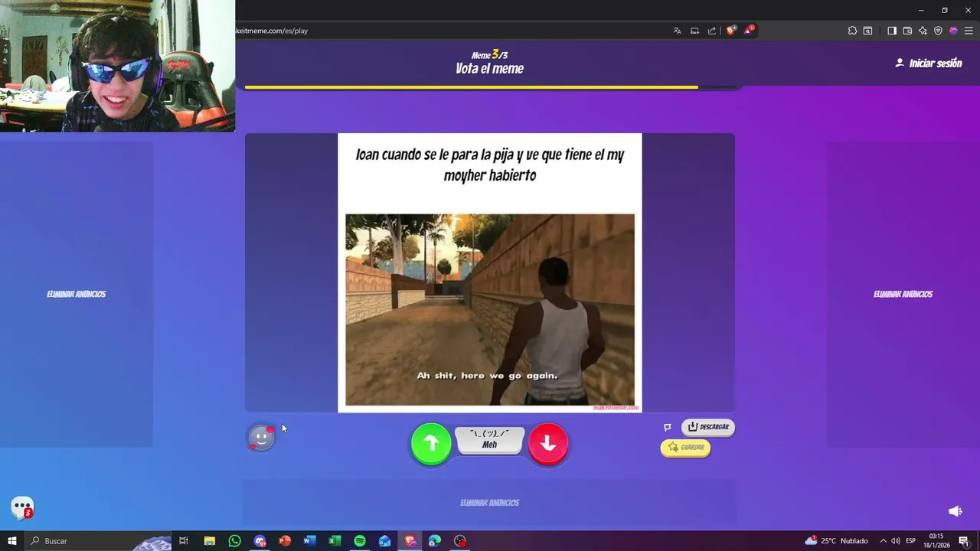Vote Meh on the meme

click(490, 439)
